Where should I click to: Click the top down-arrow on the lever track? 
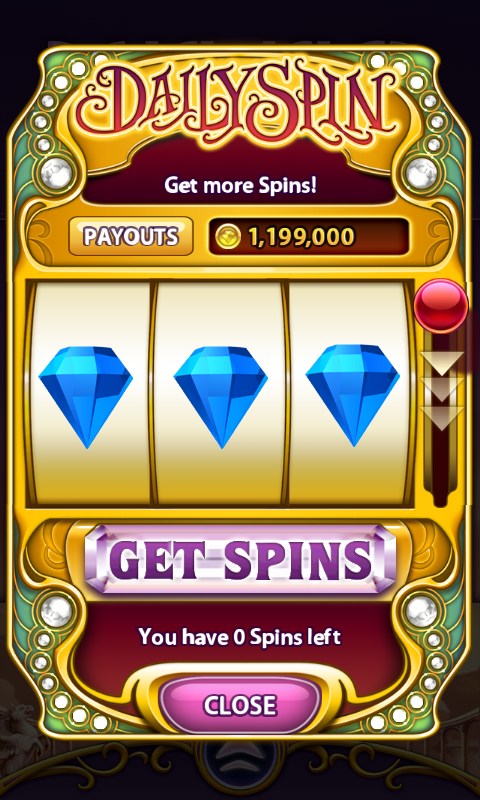pos(441,363)
